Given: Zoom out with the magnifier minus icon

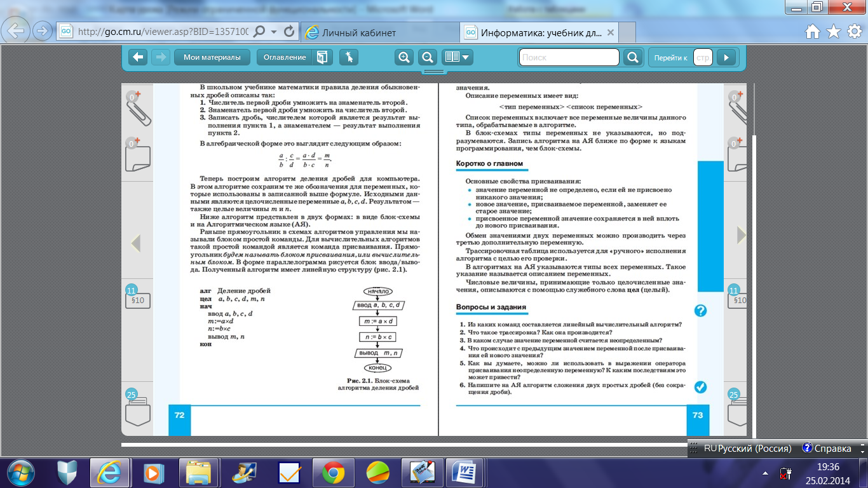Looking at the screenshot, I should 428,57.
